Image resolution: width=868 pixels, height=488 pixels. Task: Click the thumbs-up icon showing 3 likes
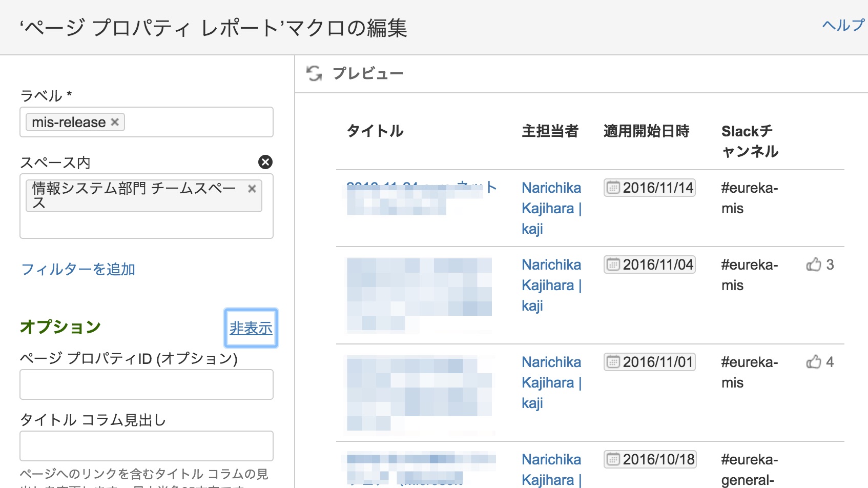click(814, 265)
